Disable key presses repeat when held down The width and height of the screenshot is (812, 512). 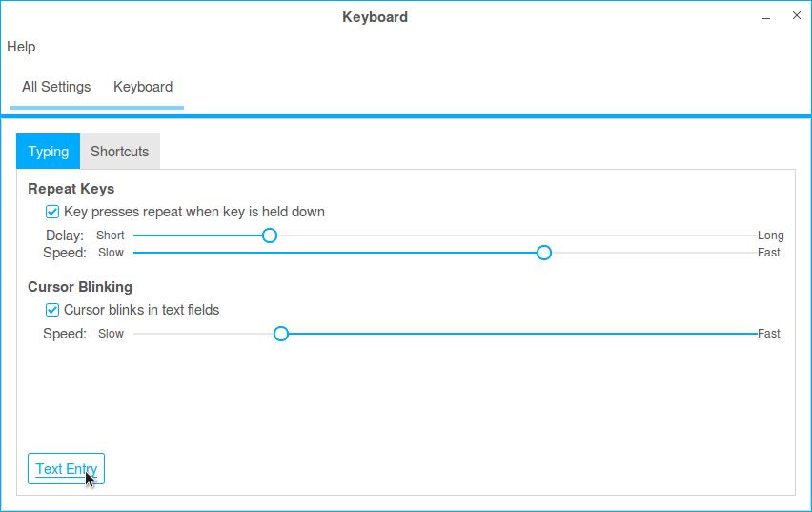click(52, 212)
